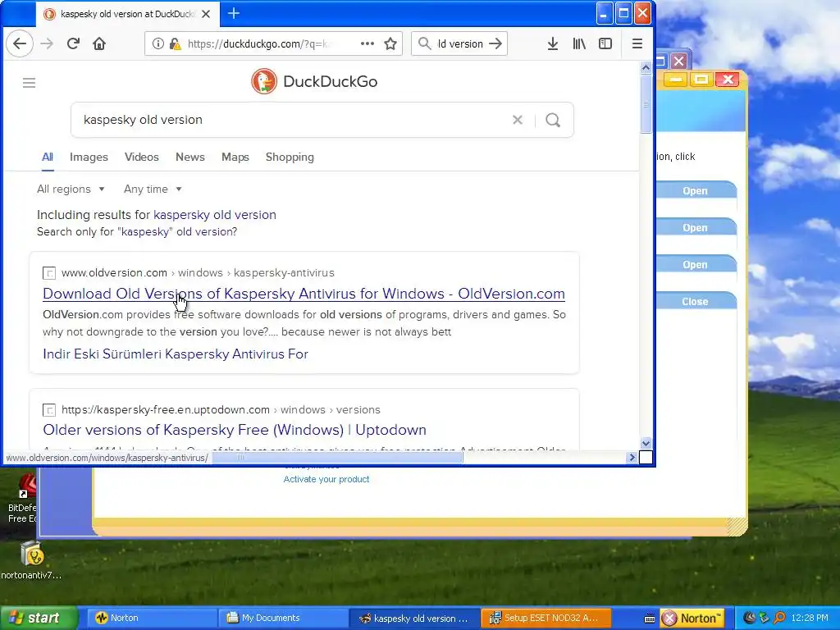Open the Indir Eski Sürümleri Kaspersky link
The width and height of the screenshot is (840, 630).
(176, 354)
